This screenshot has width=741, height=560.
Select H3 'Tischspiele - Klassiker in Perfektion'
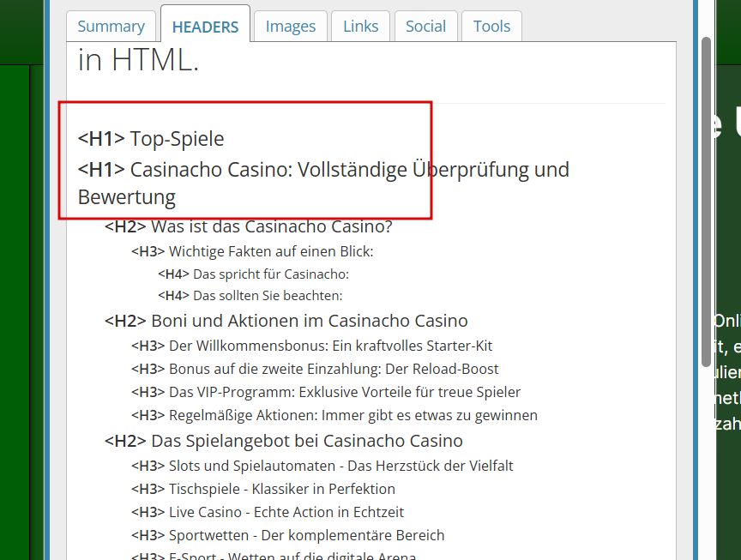(x=263, y=489)
